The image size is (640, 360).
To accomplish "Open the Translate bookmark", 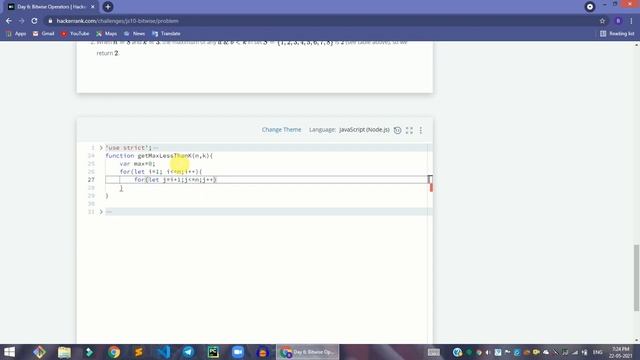I will click(x=166, y=33).
